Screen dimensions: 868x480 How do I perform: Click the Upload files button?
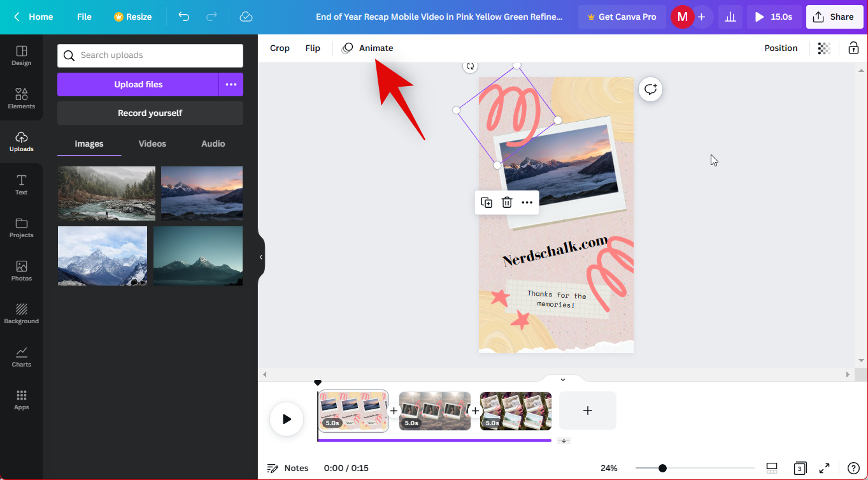click(x=138, y=84)
